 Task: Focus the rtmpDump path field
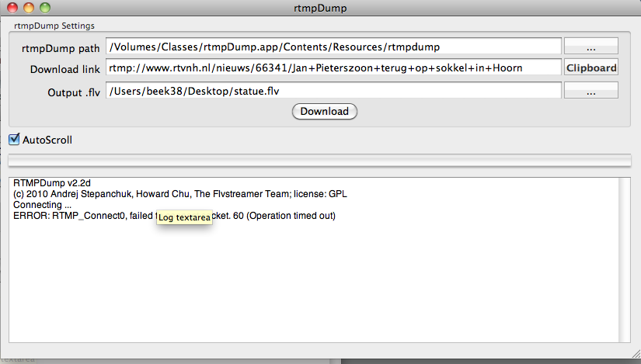(x=333, y=47)
